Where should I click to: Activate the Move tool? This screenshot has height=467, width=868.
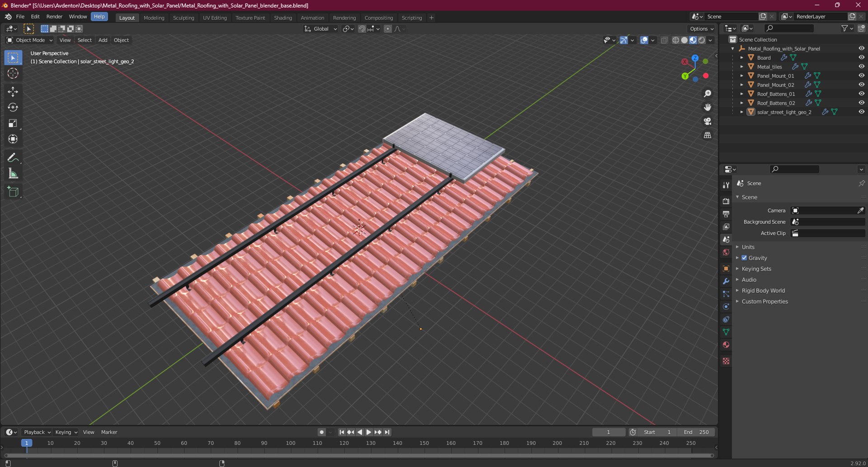[13, 92]
